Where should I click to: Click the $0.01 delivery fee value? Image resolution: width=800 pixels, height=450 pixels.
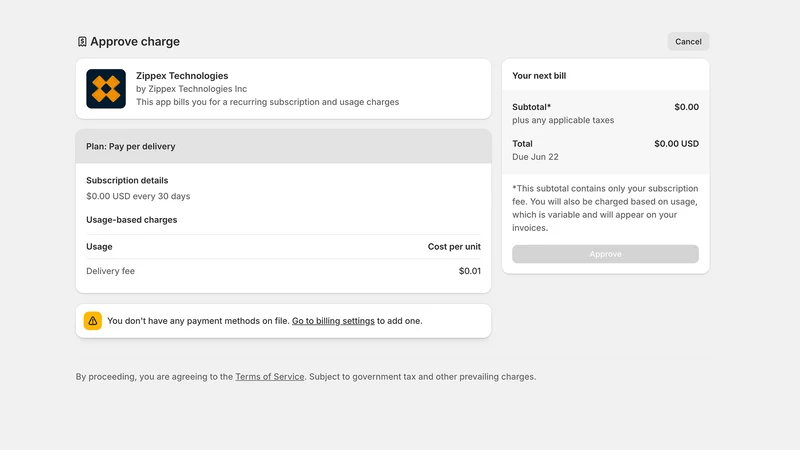[469, 271]
